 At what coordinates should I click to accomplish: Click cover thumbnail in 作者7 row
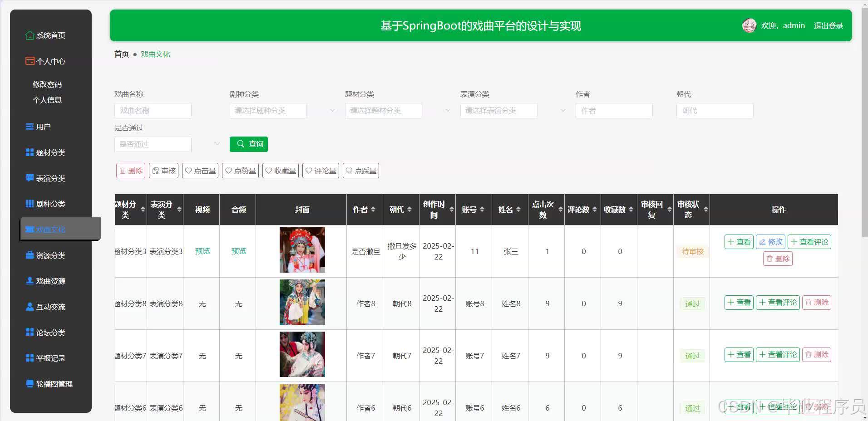pyautogui.click(x=302, y=354)
